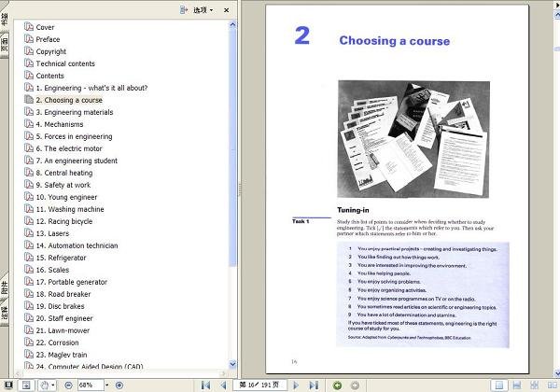Open the 附件 attachments side tab
This screenshot has height=392, width=560.
pos(6,285)
